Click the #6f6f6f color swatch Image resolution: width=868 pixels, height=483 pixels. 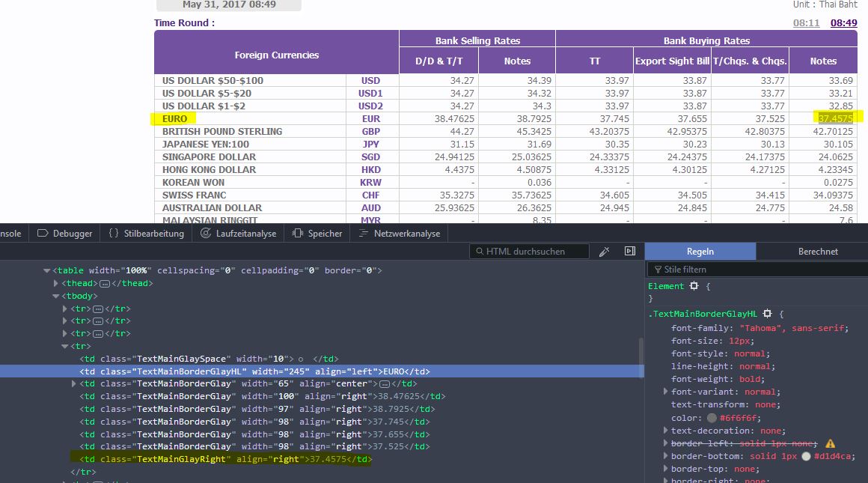click(711, 418)
